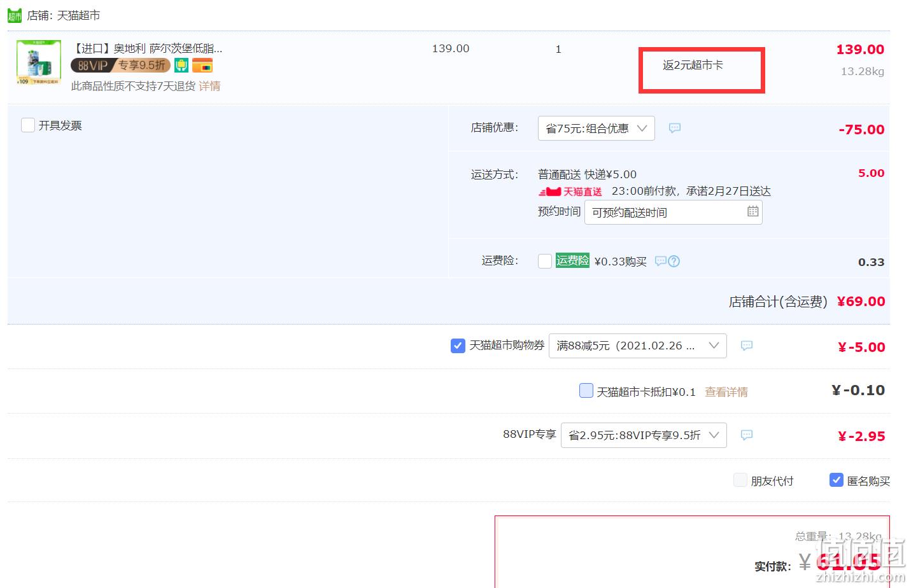911x588 pixels.
Task: Open product title 奥地利 萨尔茨堡低脂
Action: coord(147,48)
